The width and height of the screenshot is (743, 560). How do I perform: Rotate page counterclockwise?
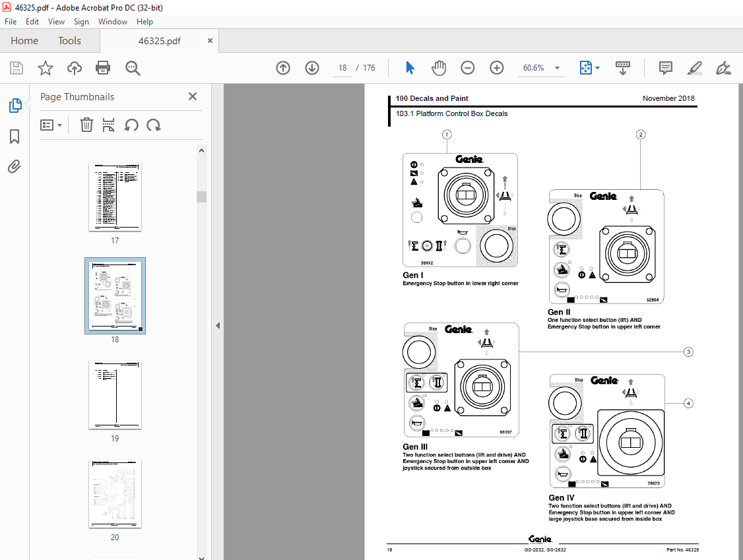(131, 125)
